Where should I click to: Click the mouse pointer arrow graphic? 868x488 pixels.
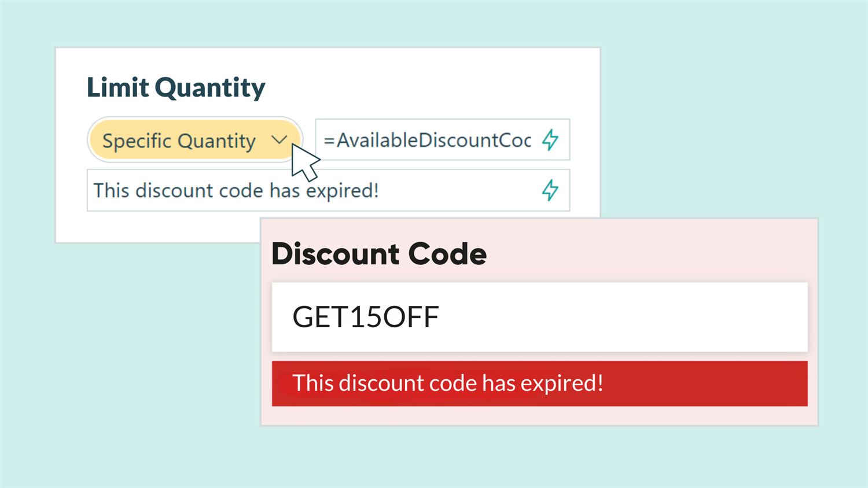(x=304, y=162)
